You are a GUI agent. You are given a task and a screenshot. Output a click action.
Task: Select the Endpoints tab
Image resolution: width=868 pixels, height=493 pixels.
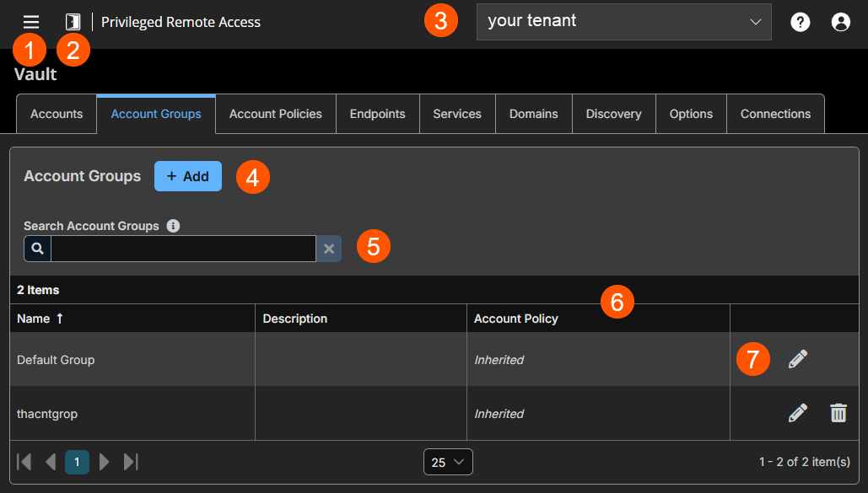pos(377,114)
